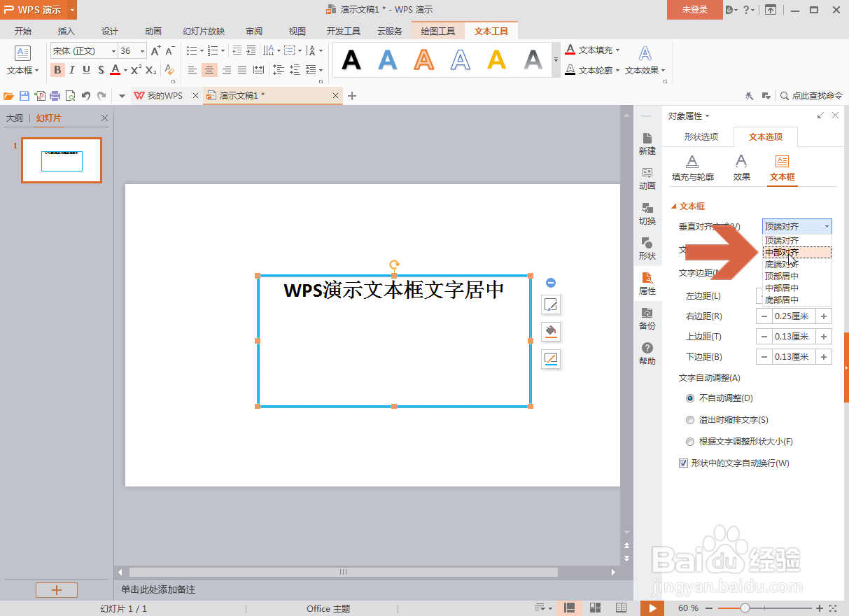Expand WordArt styles gallery
This screenshot has width=849, height=616.
556,60
